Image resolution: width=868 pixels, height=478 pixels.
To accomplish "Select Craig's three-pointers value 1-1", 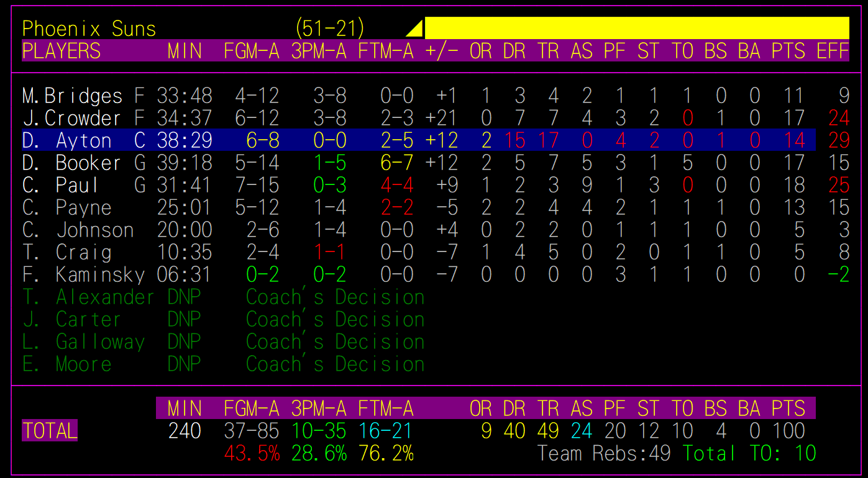I will [x=330, y=252].
